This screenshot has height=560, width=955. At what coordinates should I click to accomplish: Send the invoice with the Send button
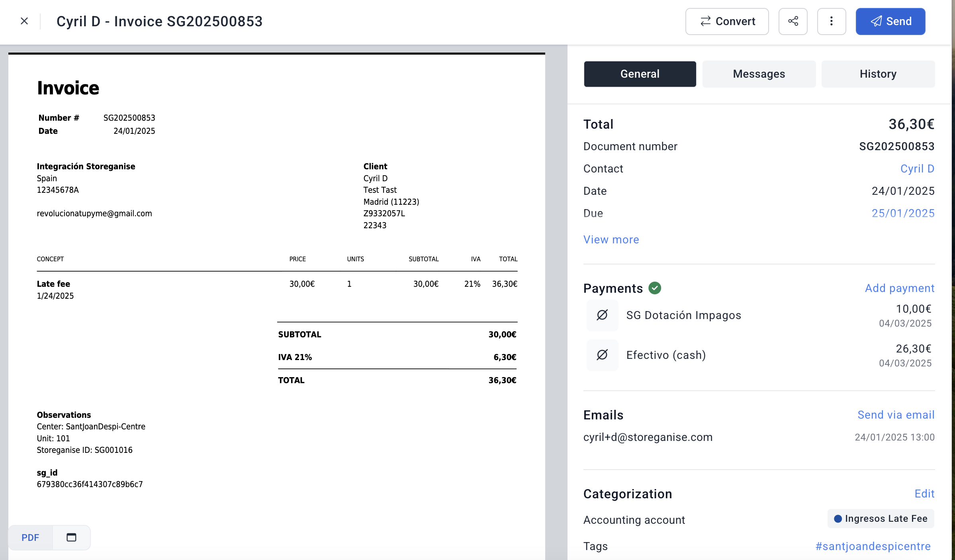(890, 21)
